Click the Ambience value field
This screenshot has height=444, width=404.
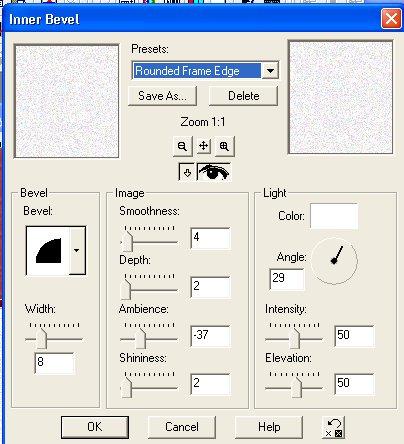click(210, 335)
